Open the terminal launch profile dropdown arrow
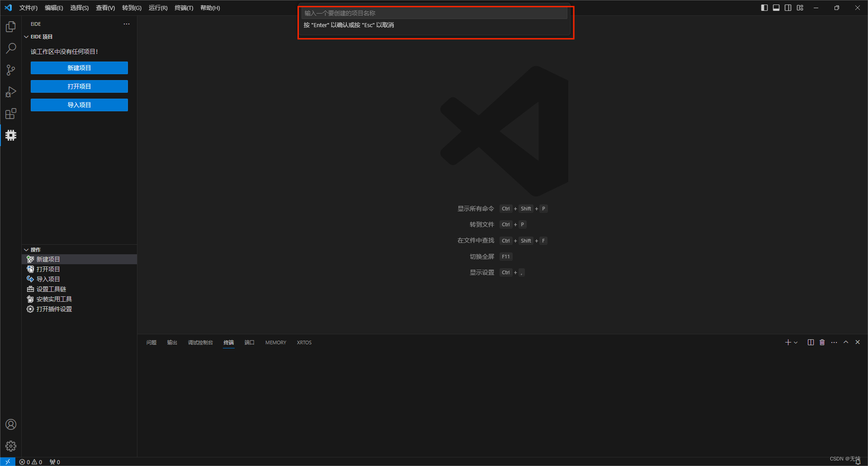Image resolution: width=868 pixels, height=466 pixels. point(796,342)
